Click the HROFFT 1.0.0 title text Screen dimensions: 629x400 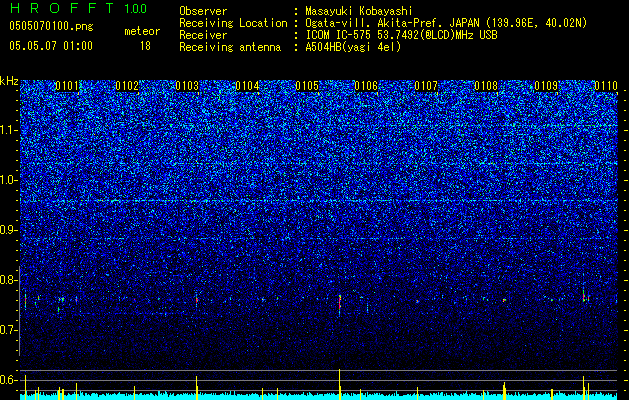tap(79, 8)
